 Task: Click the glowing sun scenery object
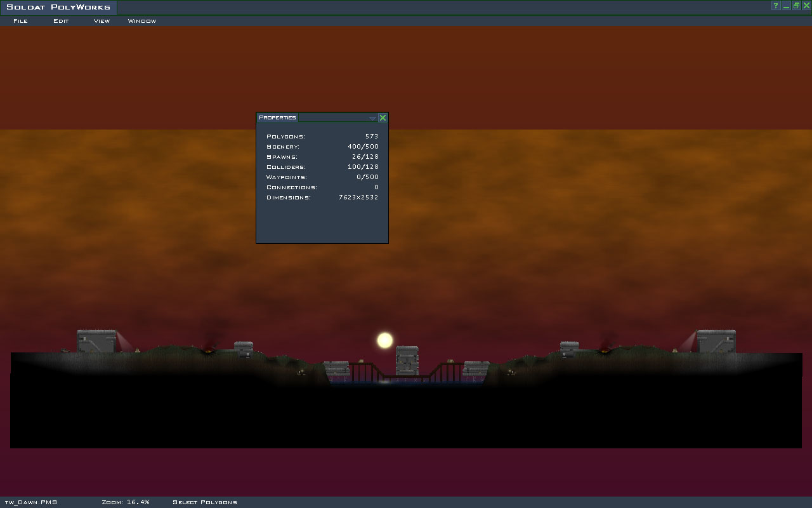(385, 340)
